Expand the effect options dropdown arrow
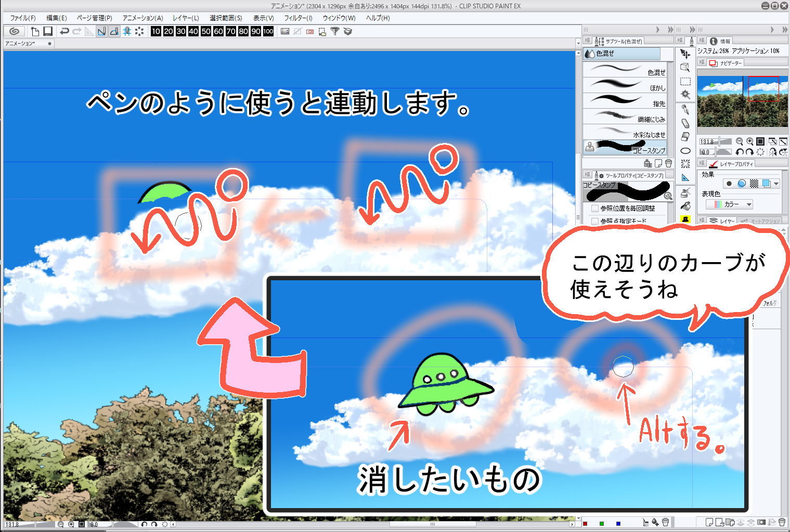Viewport: 790px width, 532px height. (776, 184)
